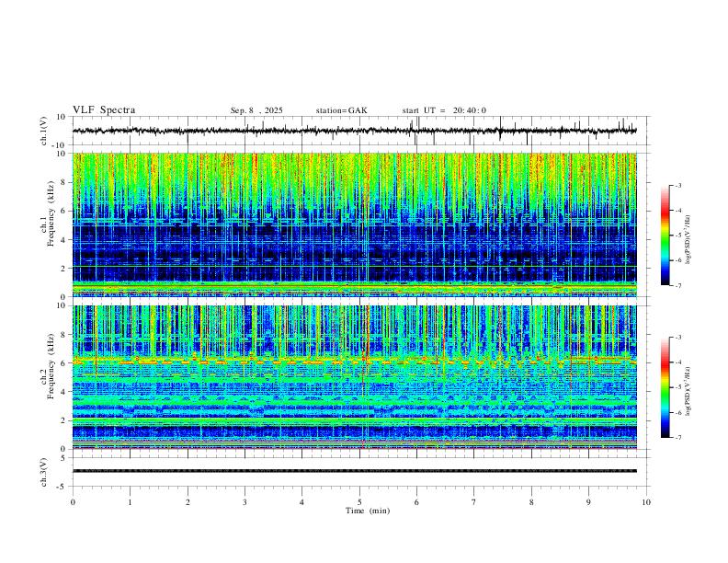The width and height of the screenshot is (728, 563).
Task: Click inside the ch.1 frequency spectrogram
Action: tap(354, 224)
